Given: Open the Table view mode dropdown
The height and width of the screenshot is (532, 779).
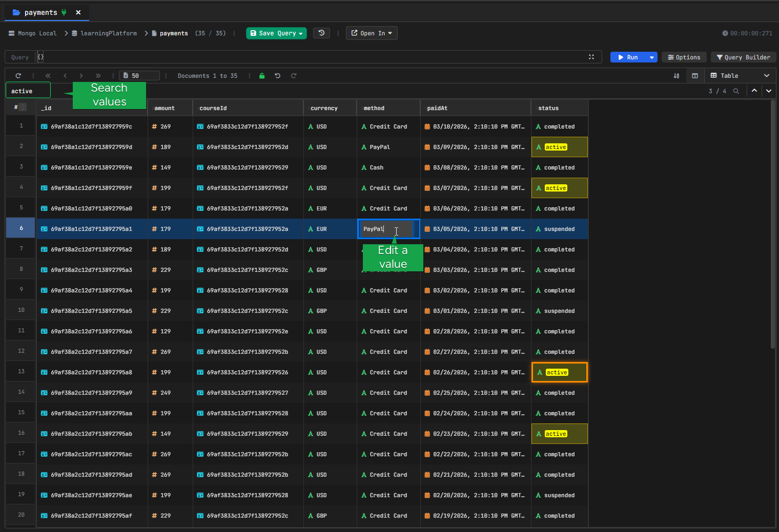Looking at the screenshot, I should (740, 76).
